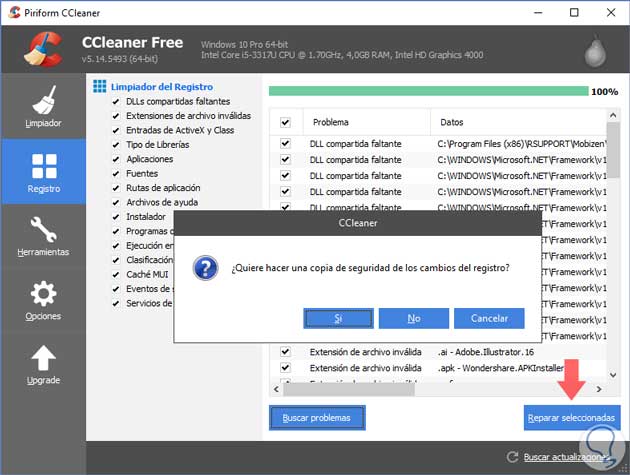The image size is (630, 475).
Task: Select the RSUPPORT Mobizen data cell
Action: 522,144
